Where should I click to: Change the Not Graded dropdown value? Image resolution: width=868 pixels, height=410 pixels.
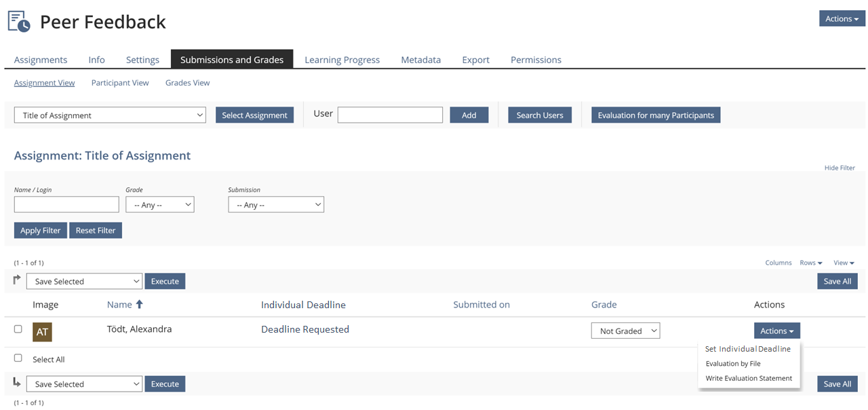625,331
